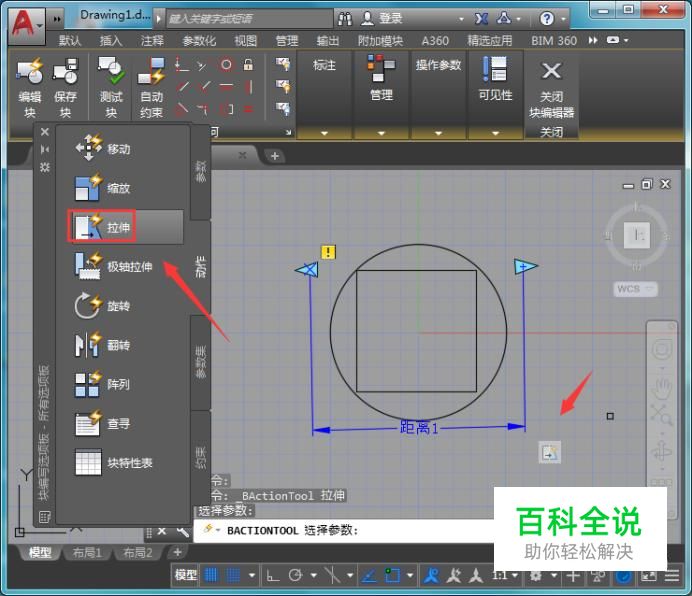Click the pan hand tool in navigation bar
The width and height of the screenshot is (692, 596).
pyautogui.click(x=662, y=388)
